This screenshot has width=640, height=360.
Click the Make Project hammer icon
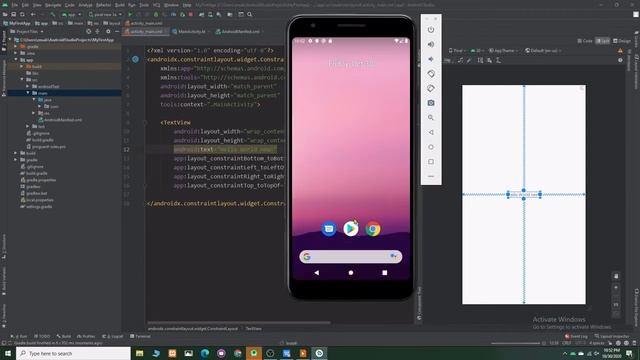tap(53, 15)
